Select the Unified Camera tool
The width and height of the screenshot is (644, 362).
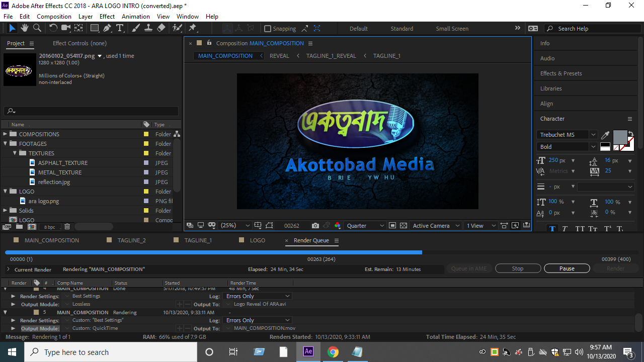click(x=66, y=28)
